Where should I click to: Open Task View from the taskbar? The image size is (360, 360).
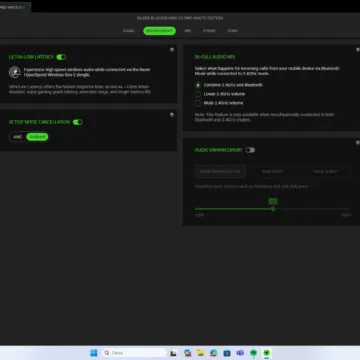pyautogui.click(x=173, y=353)
